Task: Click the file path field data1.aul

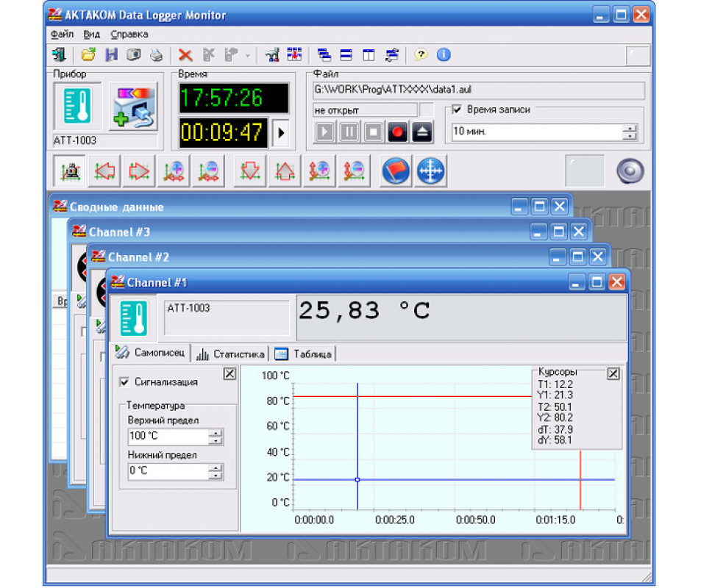Action: click(x=478, y=90)
